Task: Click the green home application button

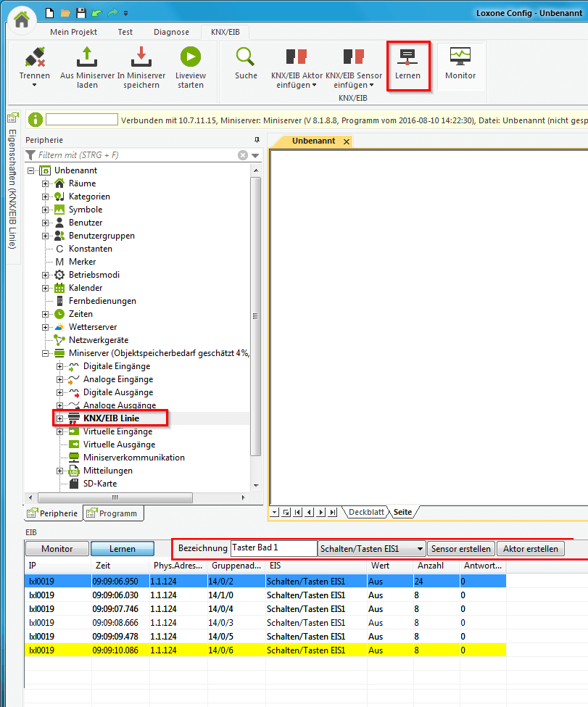Action: (x=22, y=20)
